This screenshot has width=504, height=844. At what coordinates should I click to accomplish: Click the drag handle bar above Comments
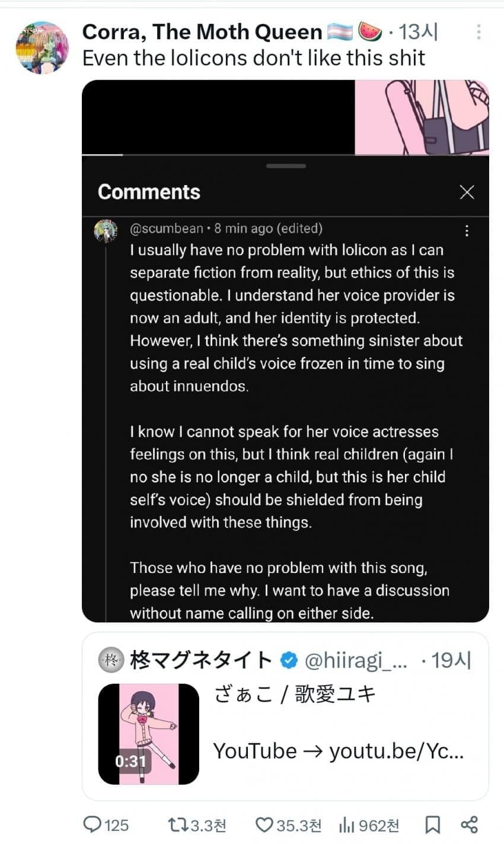click(285, 167)
